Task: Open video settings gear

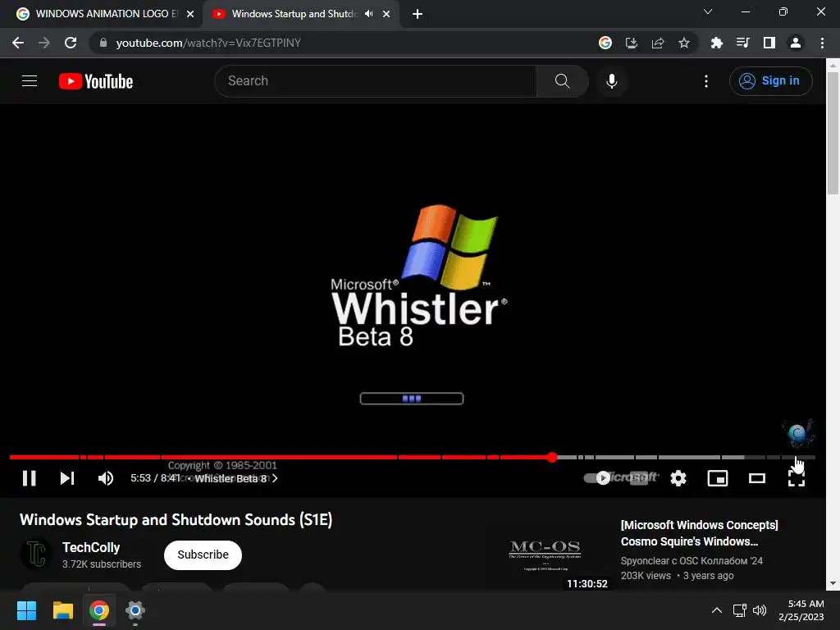Action: (x=678, y=478)
